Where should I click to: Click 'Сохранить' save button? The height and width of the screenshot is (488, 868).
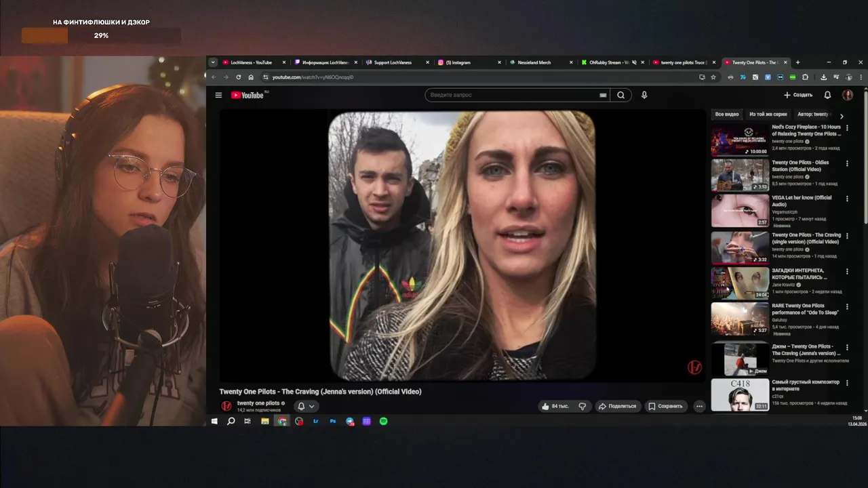(665, 406)
